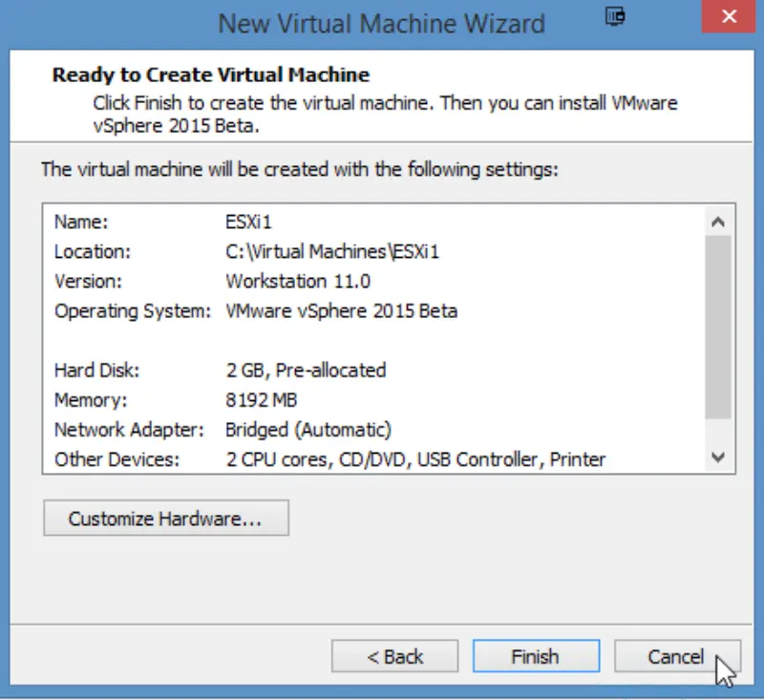Click Cancel to abort the wizard
This screenshot has height=700, width=764.
677,656
